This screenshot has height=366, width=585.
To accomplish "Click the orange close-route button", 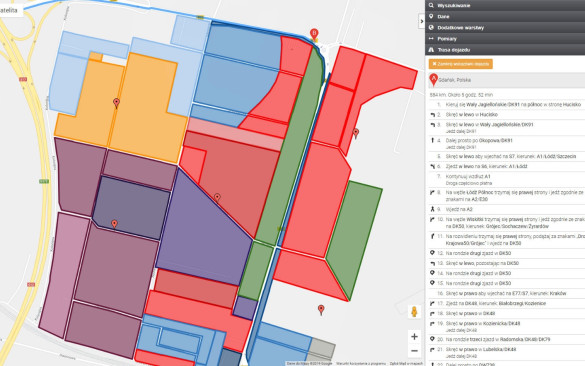I will pos(460,64).
